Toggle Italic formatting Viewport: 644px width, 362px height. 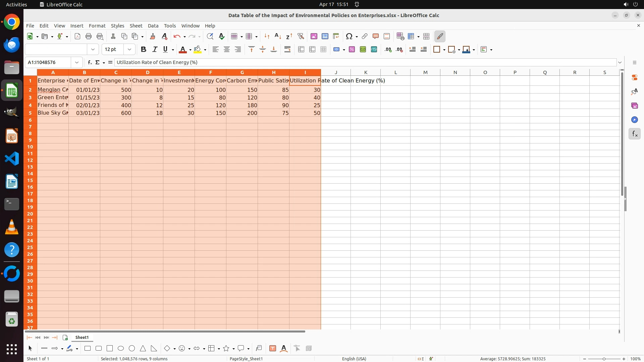[x=155, y=50]
